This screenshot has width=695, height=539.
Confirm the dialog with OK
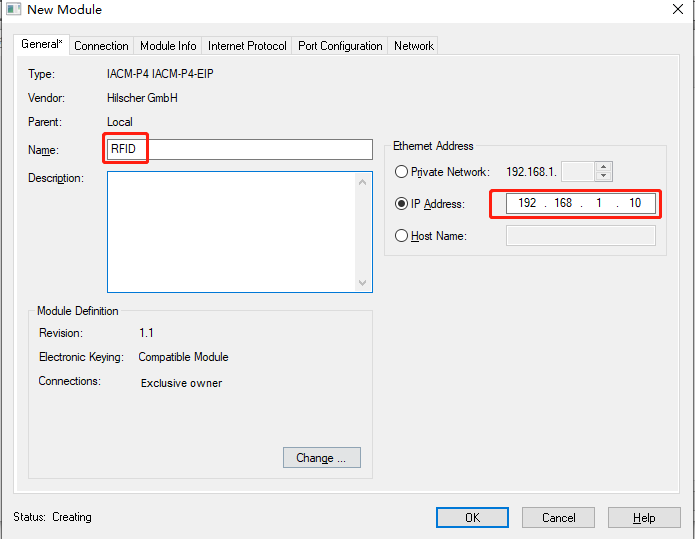pyautogui.click(x=472, y=517)
